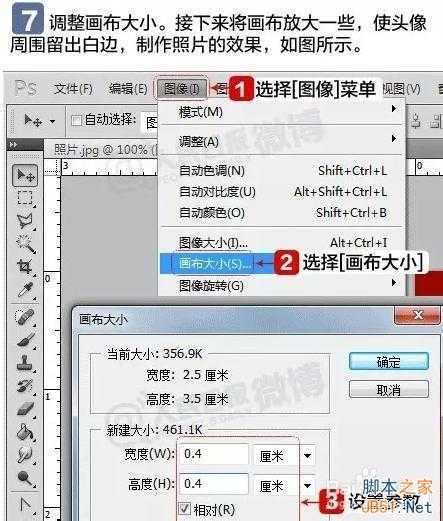
Task: Open the tool preset picker arrow
Action: point(52,121)
